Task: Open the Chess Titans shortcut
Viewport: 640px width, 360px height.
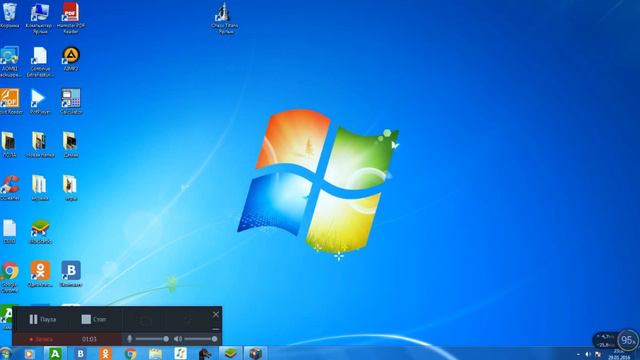Action: [x=224, y=18]
